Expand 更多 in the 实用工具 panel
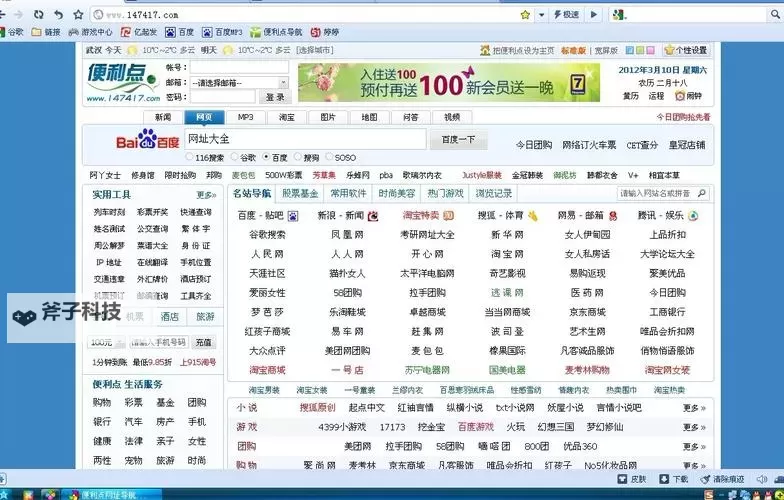Viewport: 784px width, 500px height. pyautogui.click(x=206, y=195)
